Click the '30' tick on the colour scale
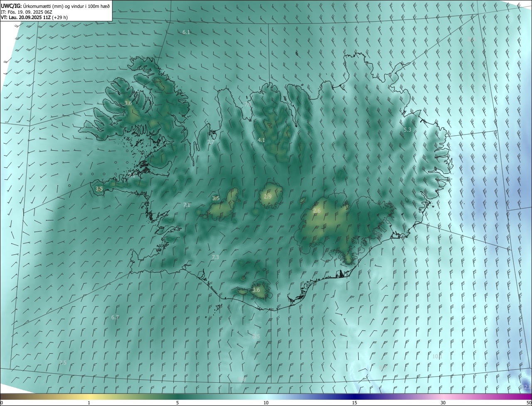The width and height of the screenshot is (532, 406). coord(443,403)
